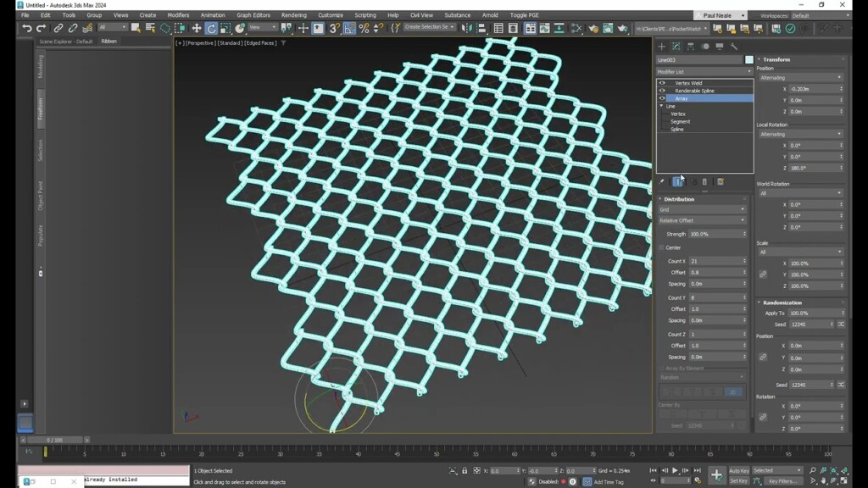Click the Pin Stack pushpin icon

pos(662,180)
